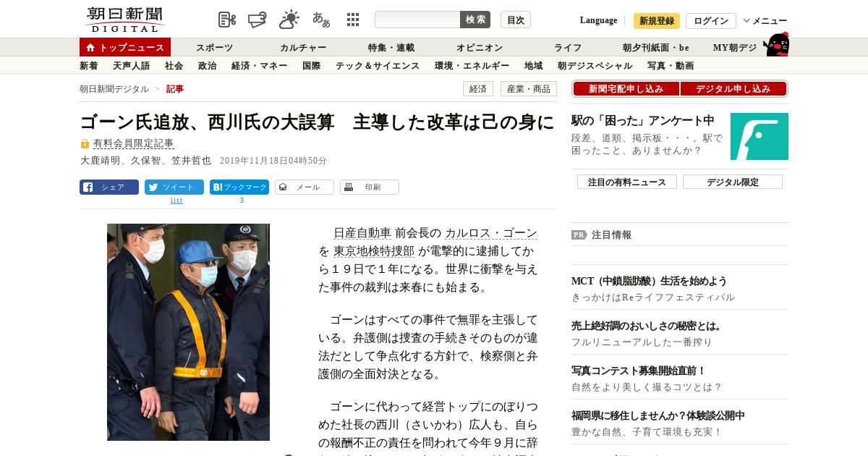The width and height of the screenshot is (868, 456).
Task: Open 駅の「困った」アンケート中 headline
Action: [643, 120]
